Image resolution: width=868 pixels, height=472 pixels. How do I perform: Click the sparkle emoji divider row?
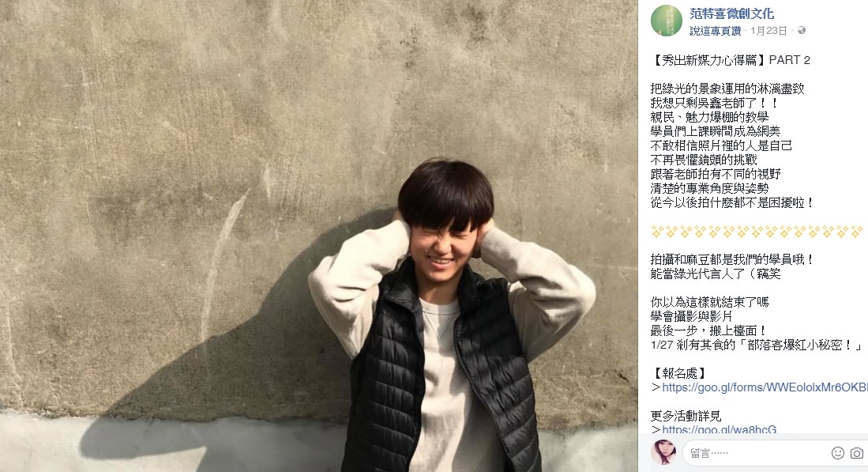coord(757,231)
